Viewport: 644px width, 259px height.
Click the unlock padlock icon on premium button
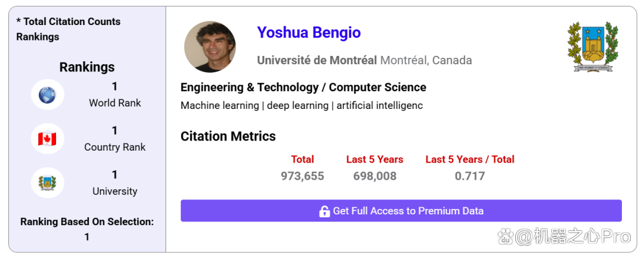click(x=324, y=211)
